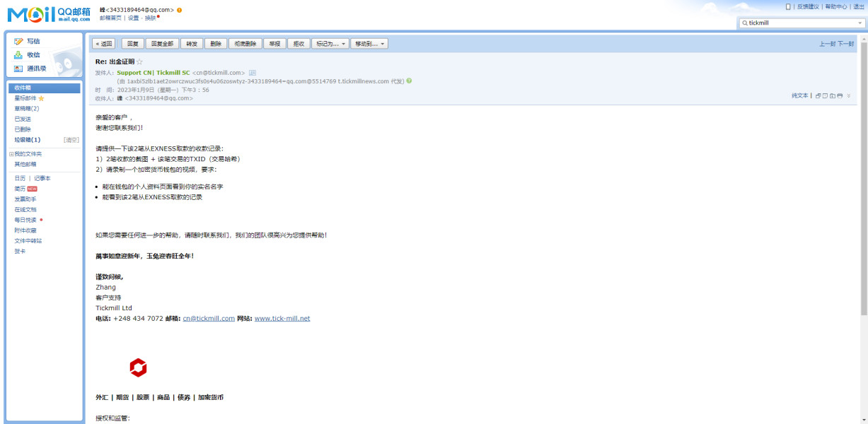The height and width of the screenshot is (424, 868).
Task: Click the 删除 delete button
Action: click(x=216, y=44)
